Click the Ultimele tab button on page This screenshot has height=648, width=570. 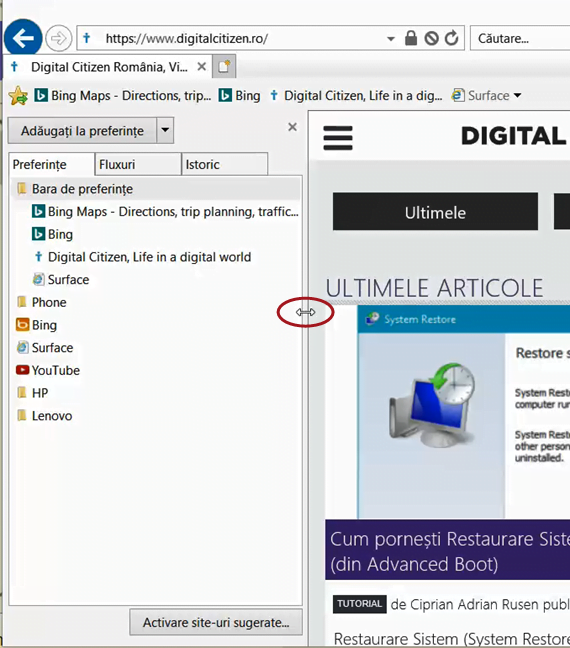(435, 212)
